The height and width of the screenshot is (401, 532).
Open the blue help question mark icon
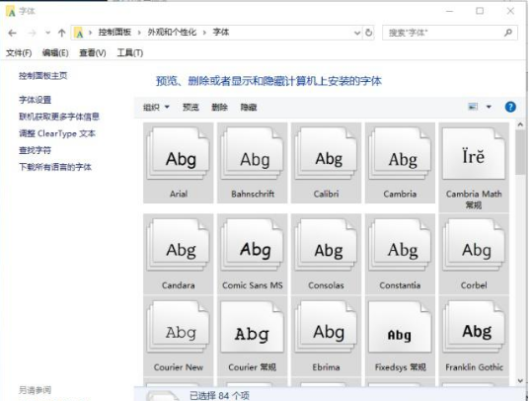click(510, 107)
